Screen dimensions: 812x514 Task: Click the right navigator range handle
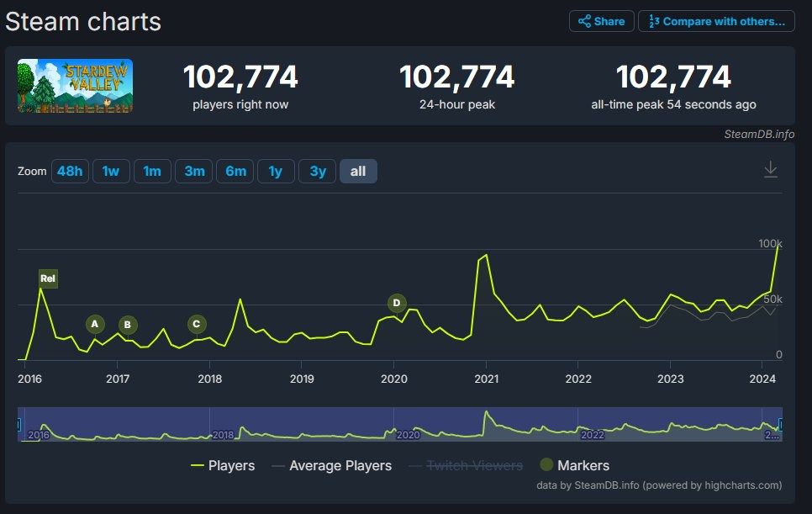coord(780,424)
